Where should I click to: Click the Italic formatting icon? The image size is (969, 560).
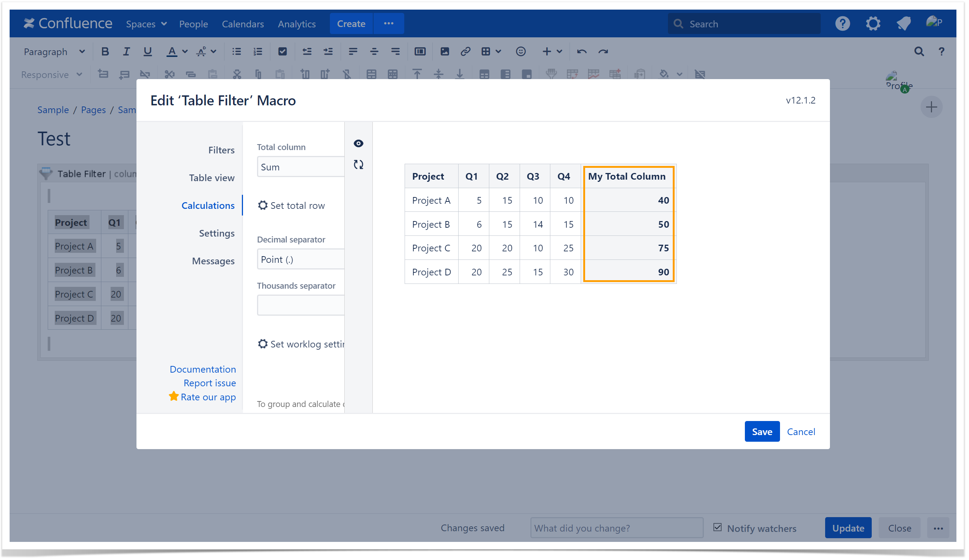pyautogui.click(x=126, y=51)
